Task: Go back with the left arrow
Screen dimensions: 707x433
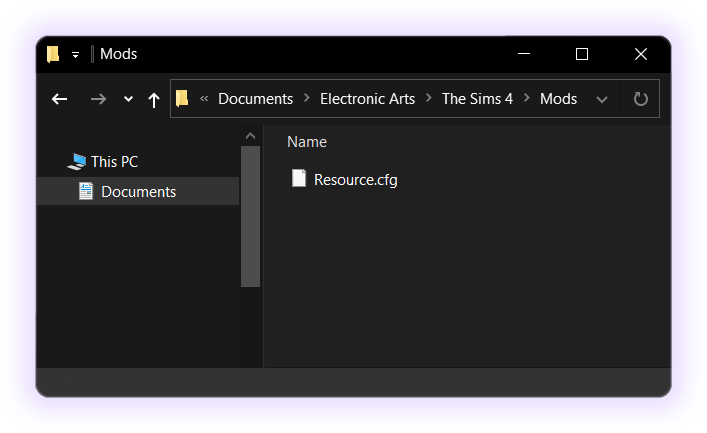Action: pyautogui.click(x=60, y=99)
